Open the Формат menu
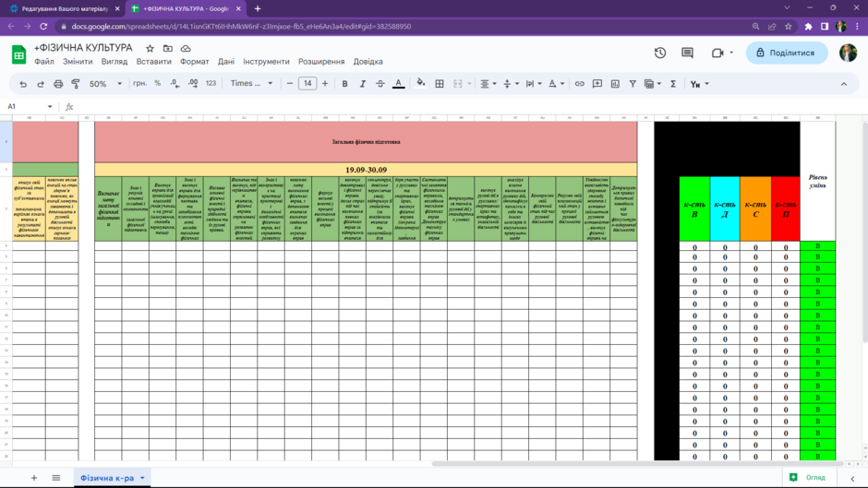Image resolution: width=868 pixels, height=488 pixels. tap(194, 62)
